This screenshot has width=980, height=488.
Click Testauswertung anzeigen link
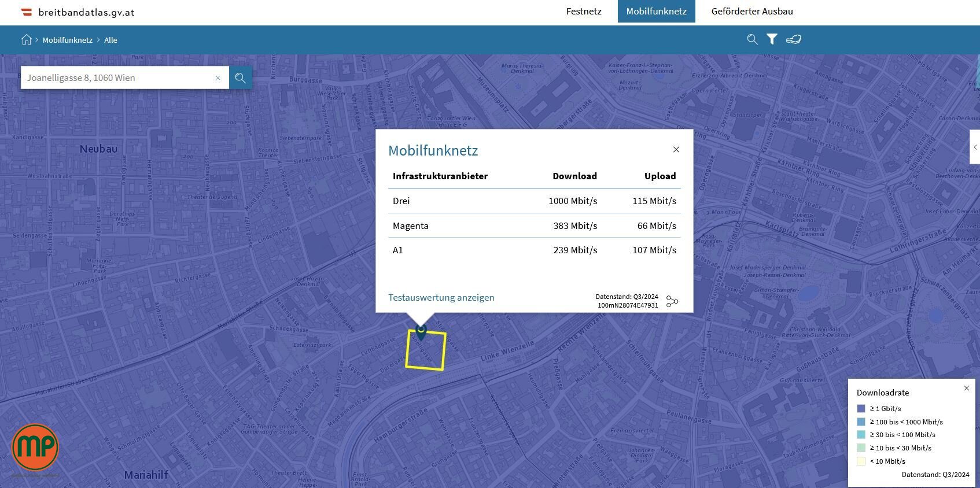441,297
